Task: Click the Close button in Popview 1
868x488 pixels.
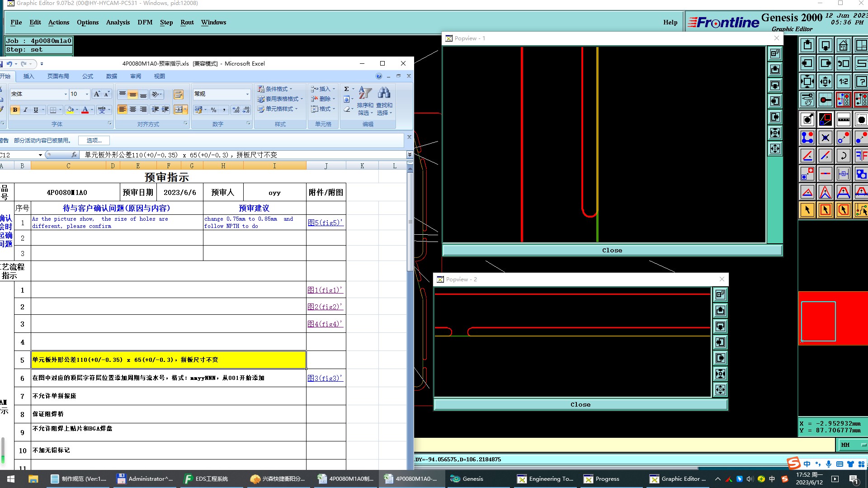Action: click(x=612, y=250)
